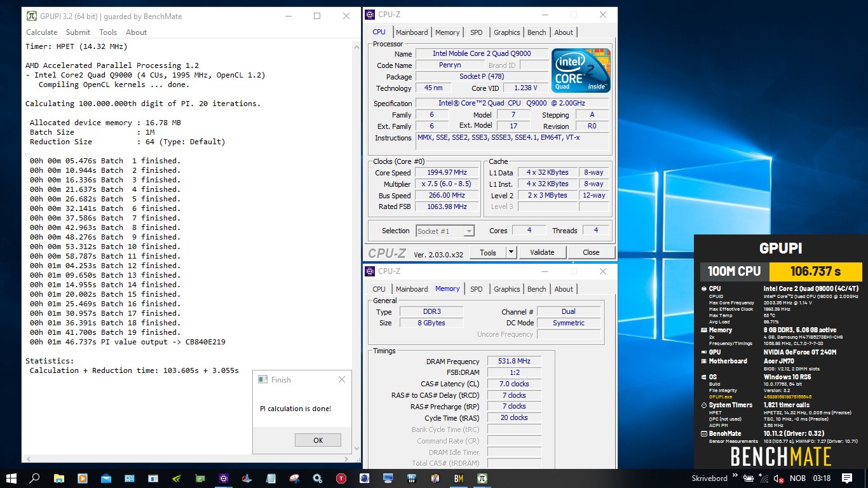The height and width of the screenshot is (488, 868).
Task: Select the purple CPU-Z taskbar icon
Action: (223, 478)
